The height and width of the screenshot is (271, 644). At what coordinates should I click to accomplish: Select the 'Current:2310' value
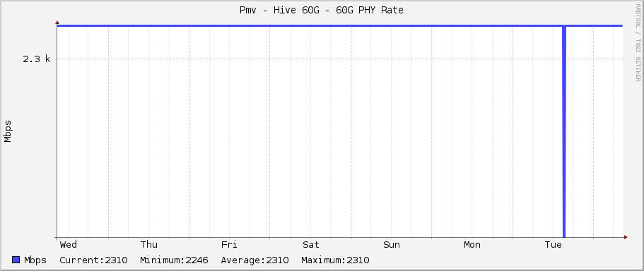click(x=93, y=260)
